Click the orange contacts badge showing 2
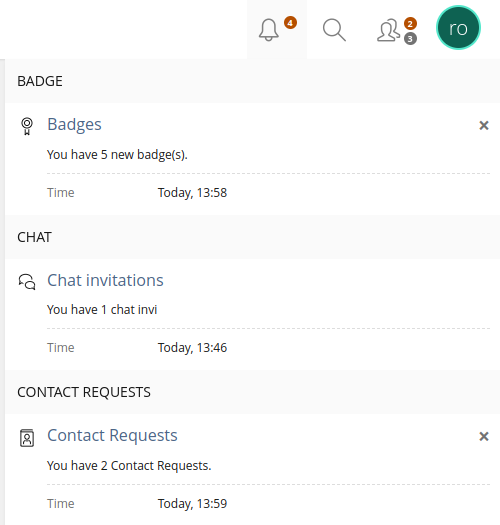The image size is (500, 525). tap(410, 24)
